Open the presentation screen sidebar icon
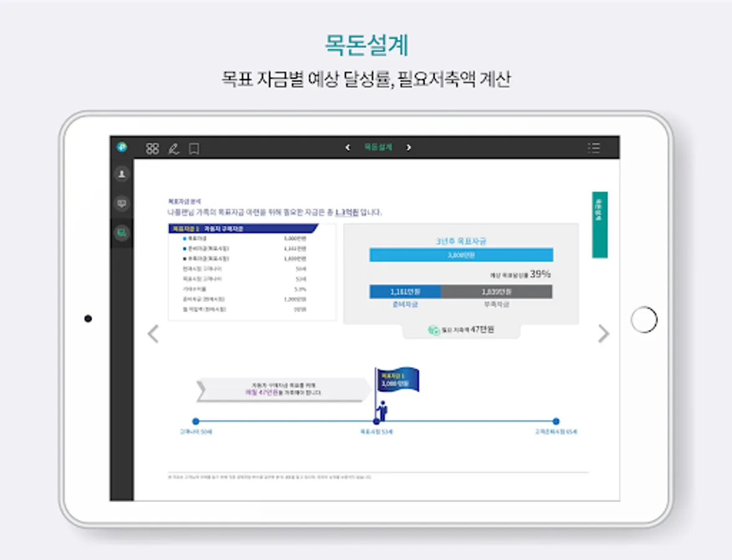 pos(122,203)
